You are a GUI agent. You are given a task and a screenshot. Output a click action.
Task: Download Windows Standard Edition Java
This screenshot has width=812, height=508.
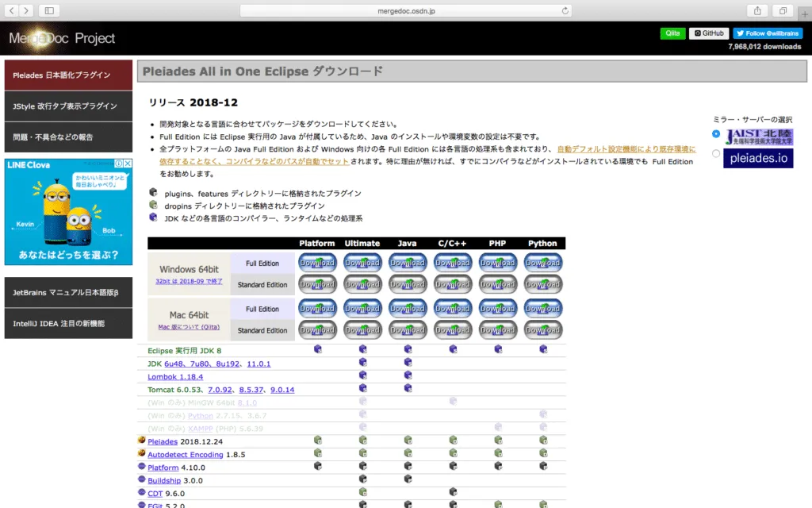pos(408,284)
